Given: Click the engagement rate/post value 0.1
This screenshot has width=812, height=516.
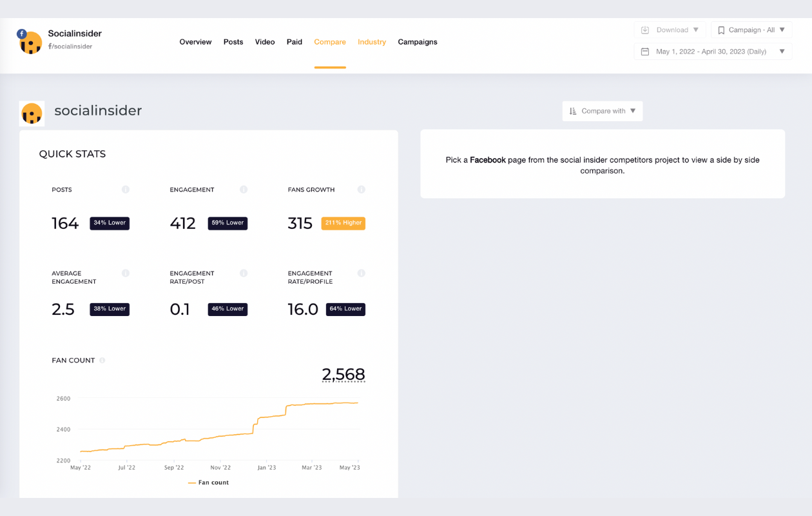Looking at the screenshot, I should point(180,309).
